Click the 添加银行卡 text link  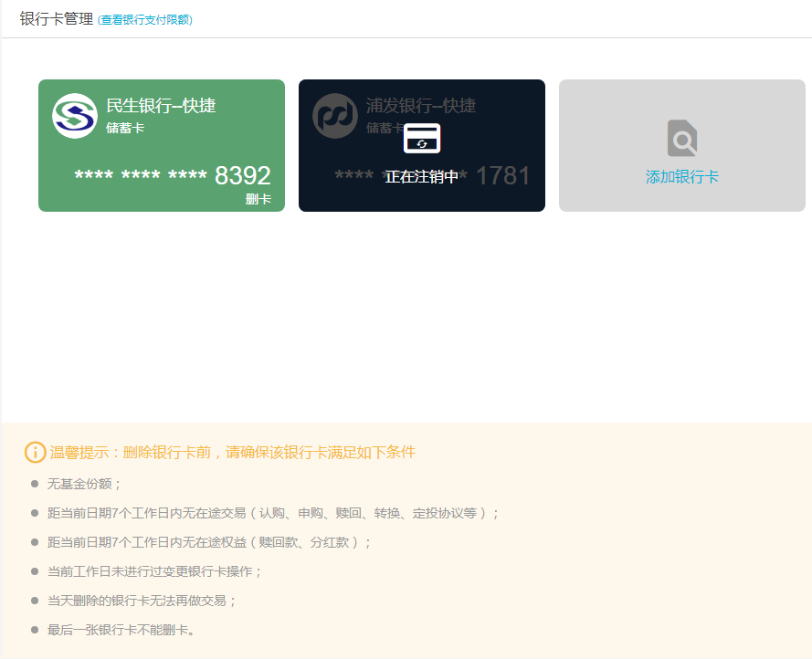(x=681, y=177)
